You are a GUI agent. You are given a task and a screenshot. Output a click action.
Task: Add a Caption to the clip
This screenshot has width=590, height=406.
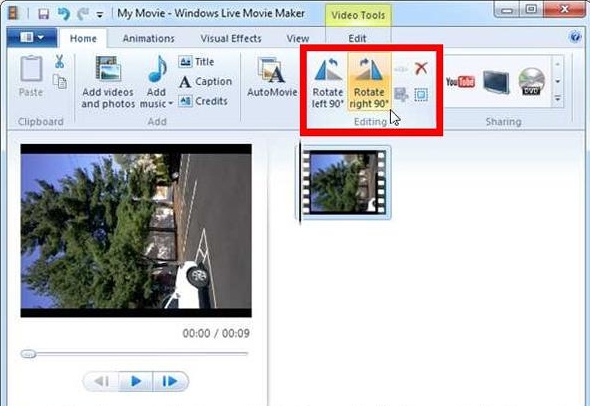205,81
